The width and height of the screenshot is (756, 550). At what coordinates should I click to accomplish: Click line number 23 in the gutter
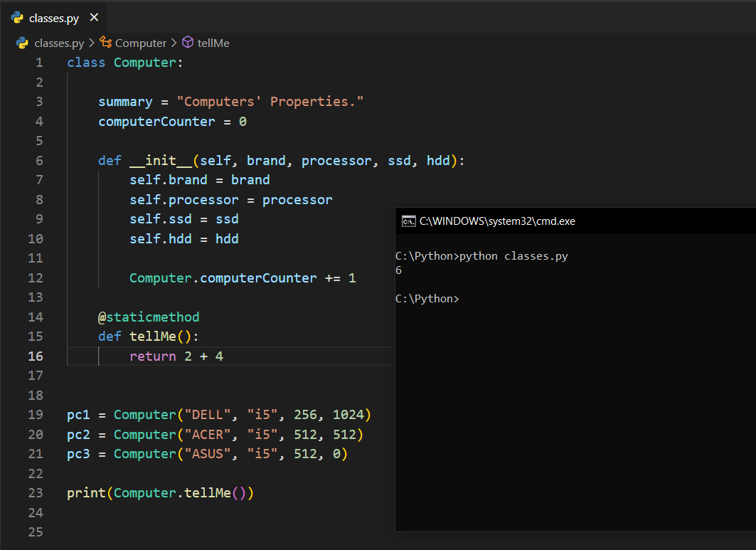(x=36, y=492)
